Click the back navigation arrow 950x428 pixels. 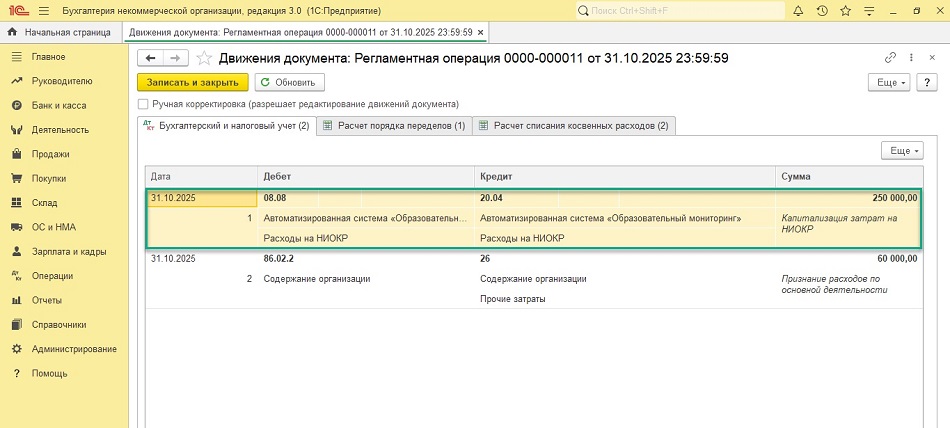150,58
